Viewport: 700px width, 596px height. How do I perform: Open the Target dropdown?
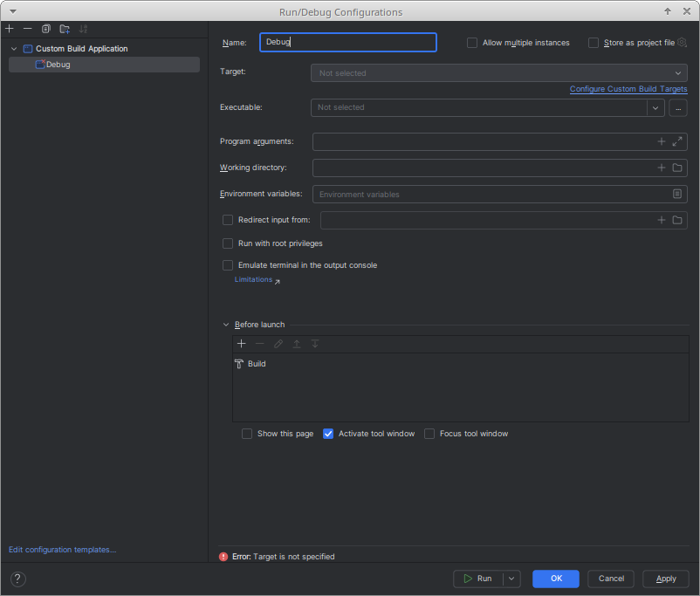498,73
